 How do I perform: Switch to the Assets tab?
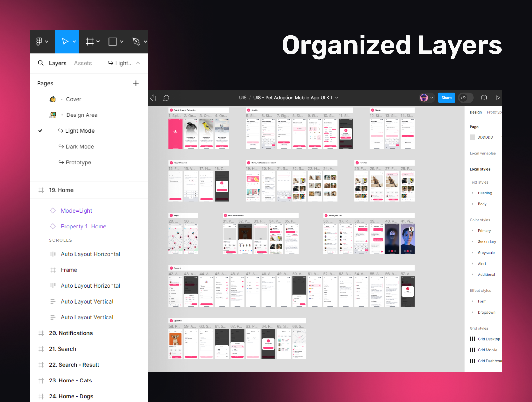coord(83,63)
